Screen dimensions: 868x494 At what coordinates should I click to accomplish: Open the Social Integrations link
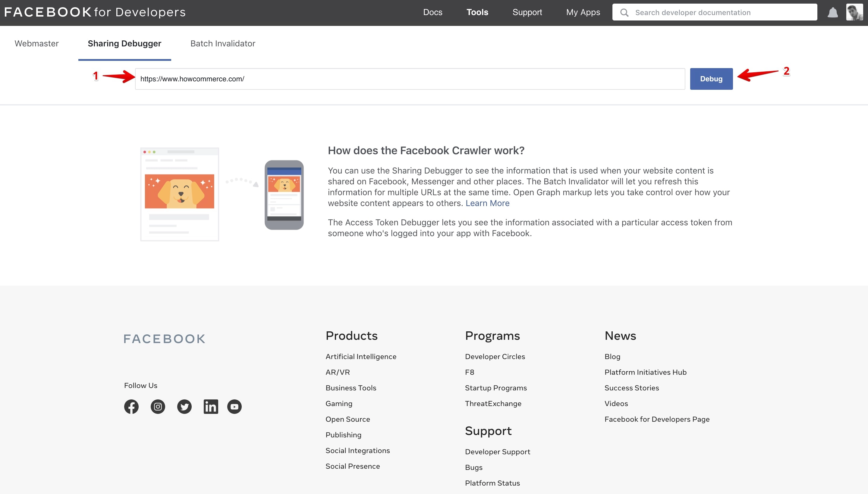point(357,450)
